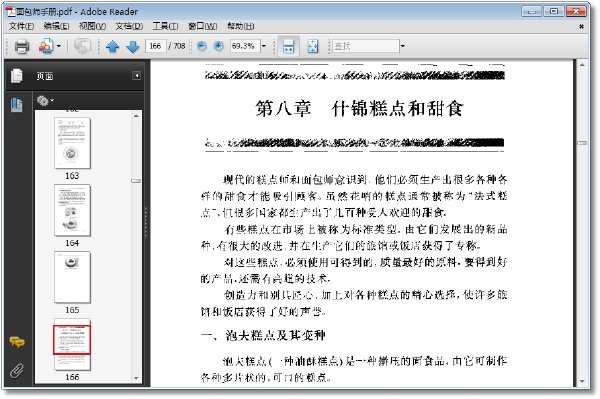The height and width of the screenshot is (399, 600).
Task: Open the 视图(V) menu
Action: click(x=92, y=26)
